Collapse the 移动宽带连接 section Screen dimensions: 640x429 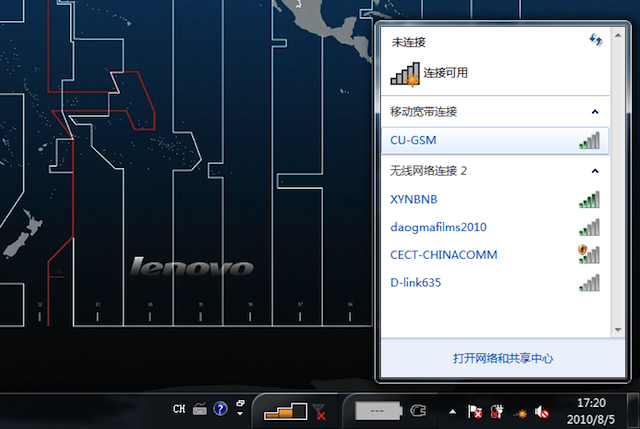596,112
